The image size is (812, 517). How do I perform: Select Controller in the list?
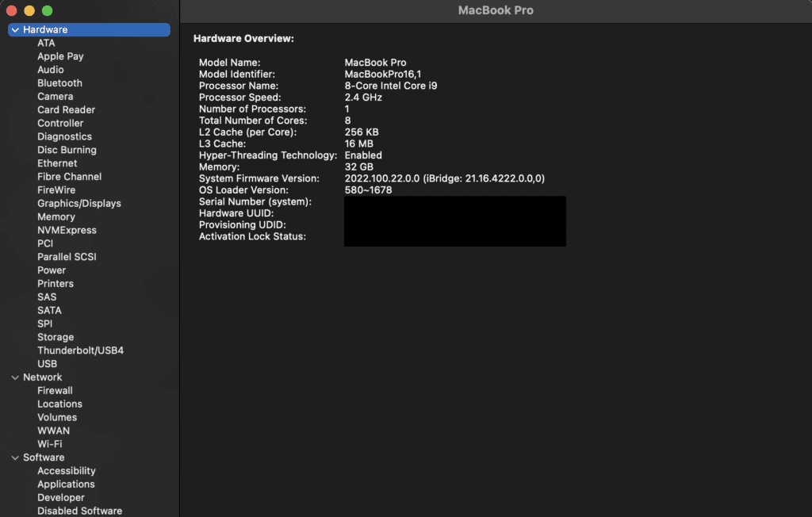click(x=60, y=123)
